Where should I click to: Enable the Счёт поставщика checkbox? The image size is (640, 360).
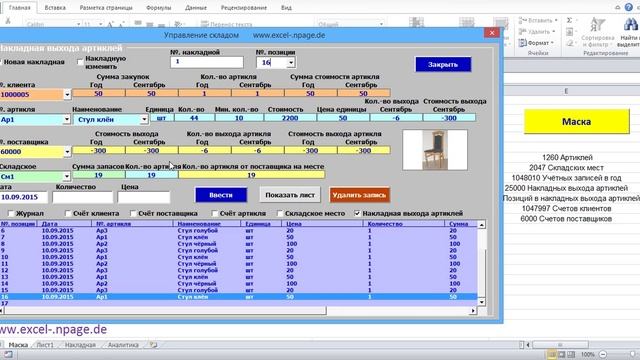(133, 213)
